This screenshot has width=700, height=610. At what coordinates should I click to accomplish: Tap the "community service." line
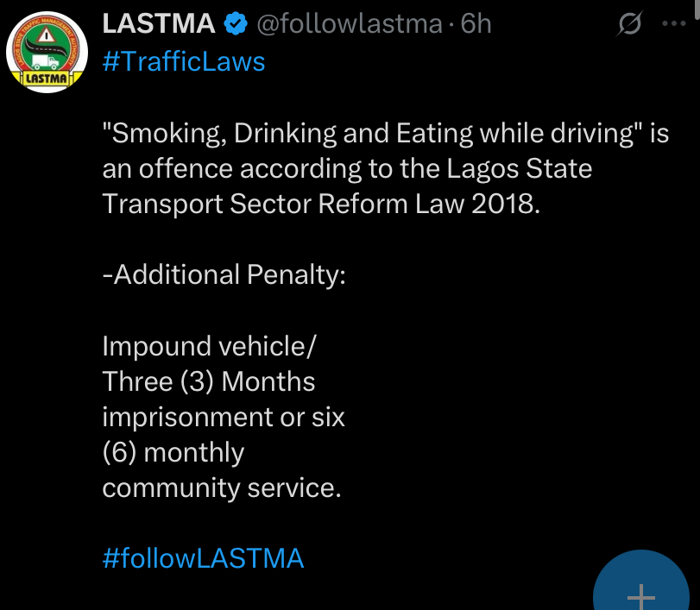click(222, 487)
